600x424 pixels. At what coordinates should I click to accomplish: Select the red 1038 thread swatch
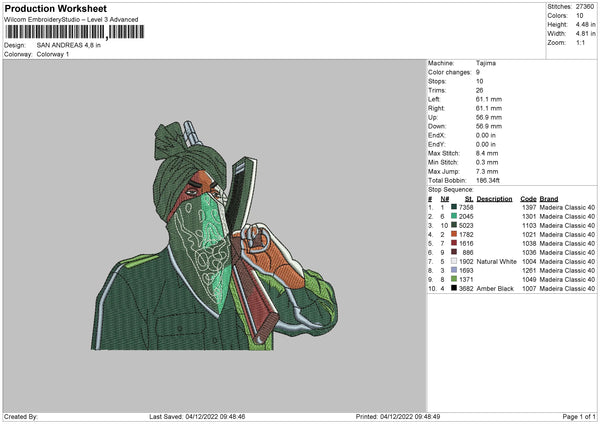tap(454, 243)
